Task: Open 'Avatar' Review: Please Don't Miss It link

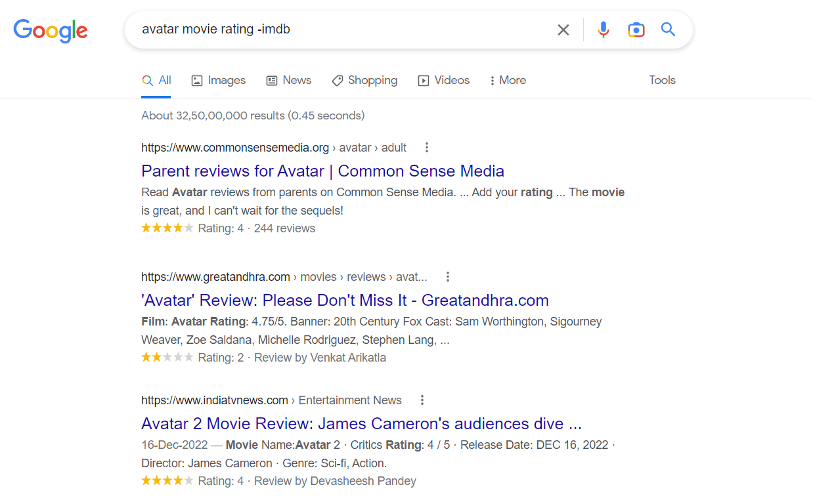Action: (x=345, y=301)
